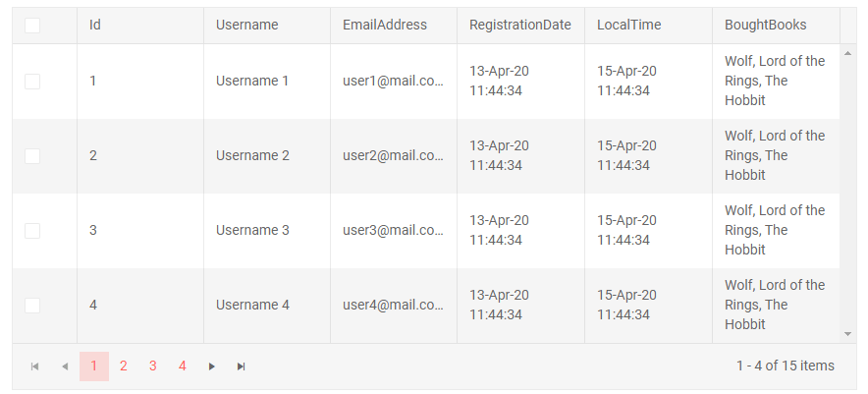Check the checkbox for row 1

(x=32, y=82)
